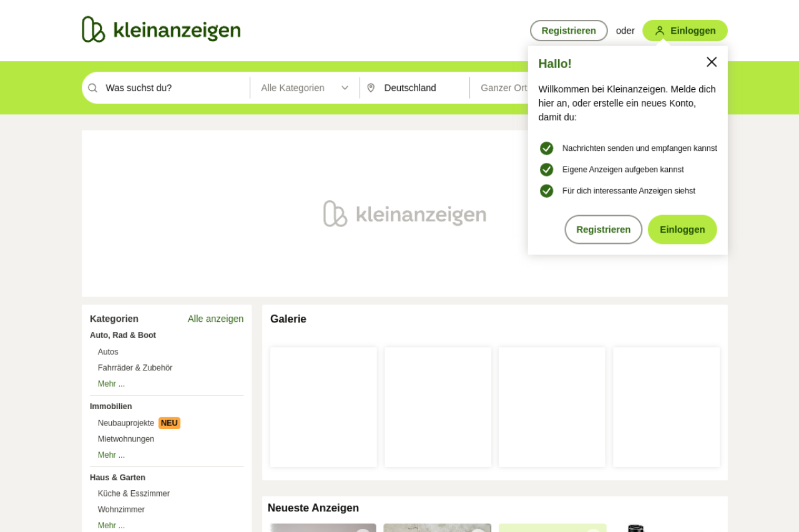Select Küche & Esszimmer subcategory

coord(134,494)
